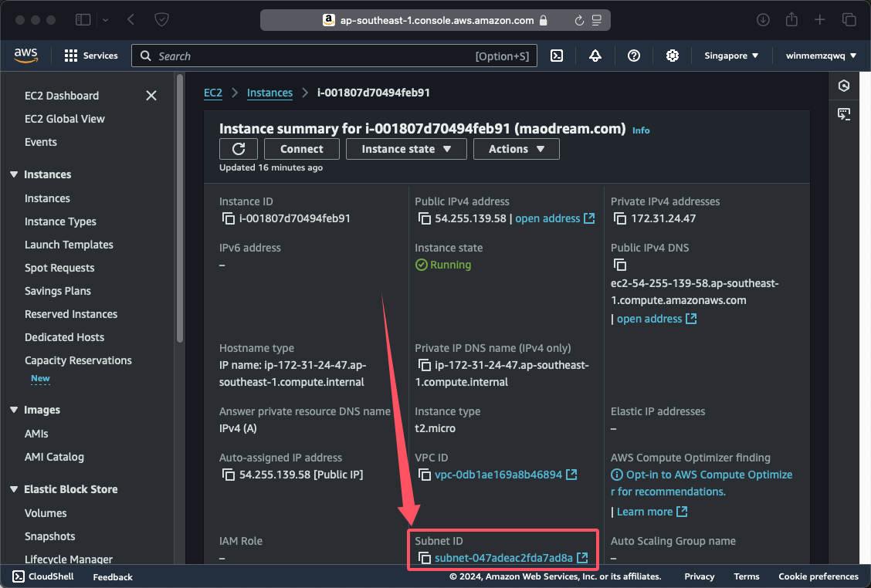Open the Services grid menu
The height and width of the screenshot is (588, 871).
click(x=91, y=56)
